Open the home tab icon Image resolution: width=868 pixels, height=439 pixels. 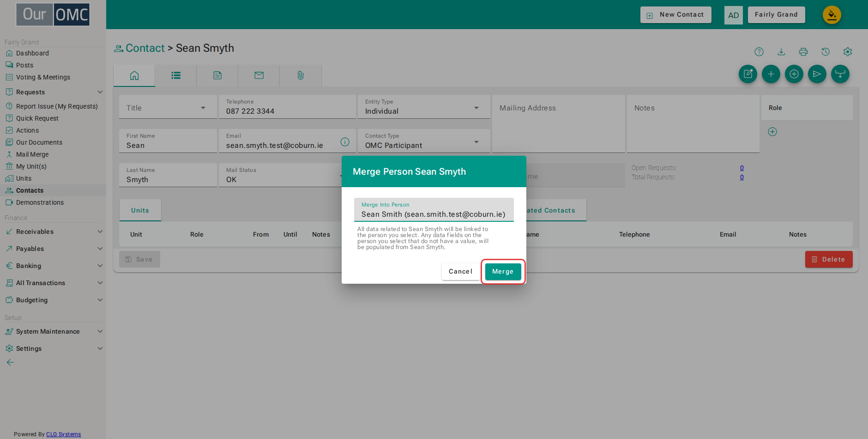[x=134, y=75]
